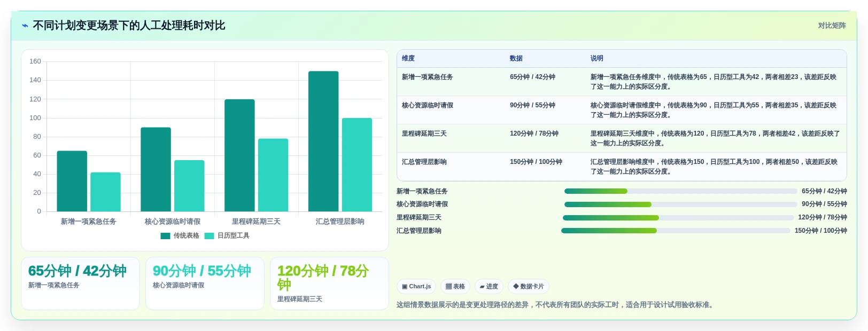The height and width of the screenshot is (331, 868).
Task: Click the 120分钟 / 78分钟 table cell
Action: (534, 134)
